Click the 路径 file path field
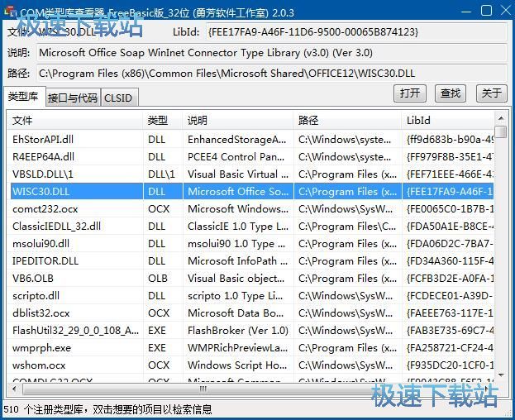Image resolution: width=515 pixels, height=420 pixels. [270, 74]
